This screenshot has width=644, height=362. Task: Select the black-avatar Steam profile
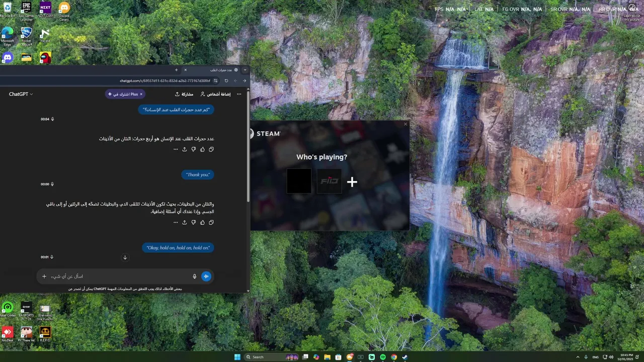point(299,181)
